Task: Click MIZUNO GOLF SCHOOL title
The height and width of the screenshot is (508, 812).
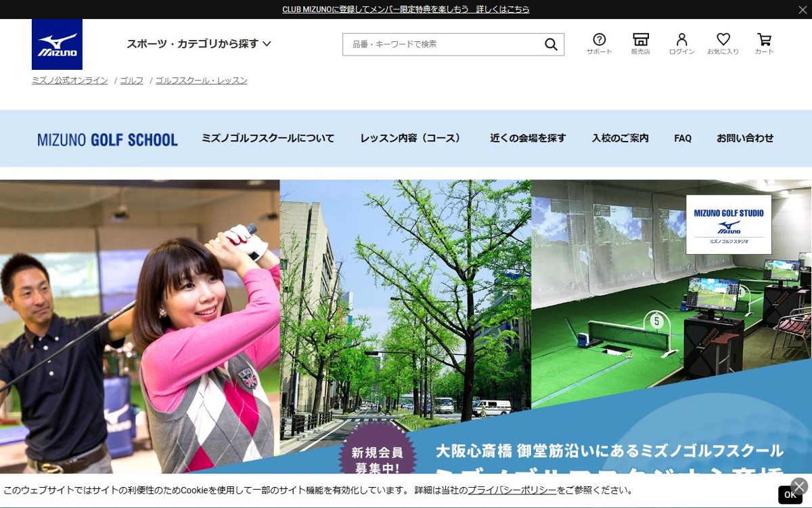Action: pos(108,140)
